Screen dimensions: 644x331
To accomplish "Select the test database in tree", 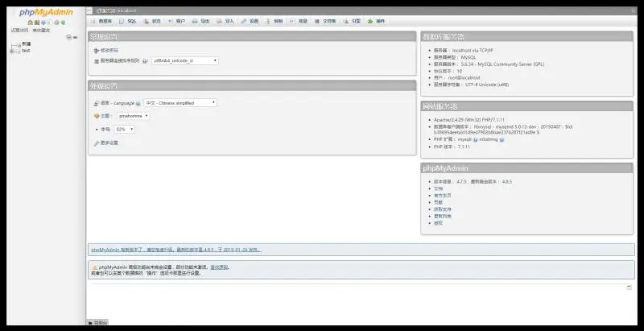I will [26, 51].
